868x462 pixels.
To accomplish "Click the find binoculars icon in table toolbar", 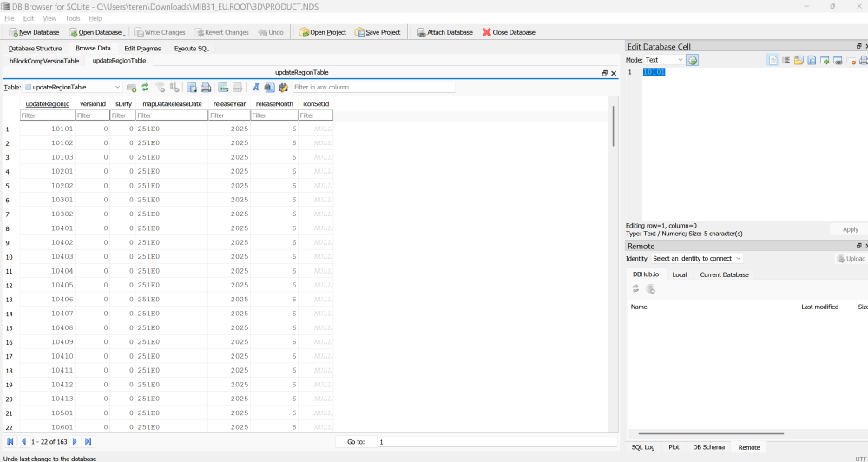I will (x=270, y=87).
